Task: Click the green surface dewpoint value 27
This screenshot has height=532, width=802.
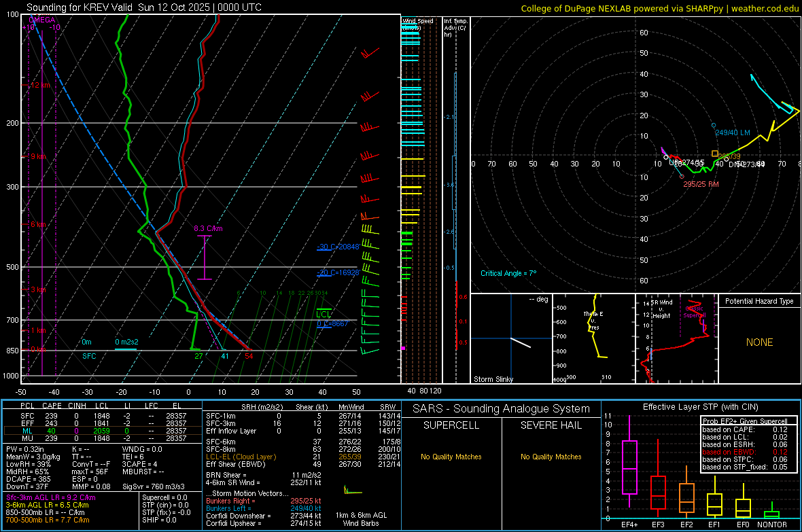Action: pyautogui.click(x=198, y=356)
